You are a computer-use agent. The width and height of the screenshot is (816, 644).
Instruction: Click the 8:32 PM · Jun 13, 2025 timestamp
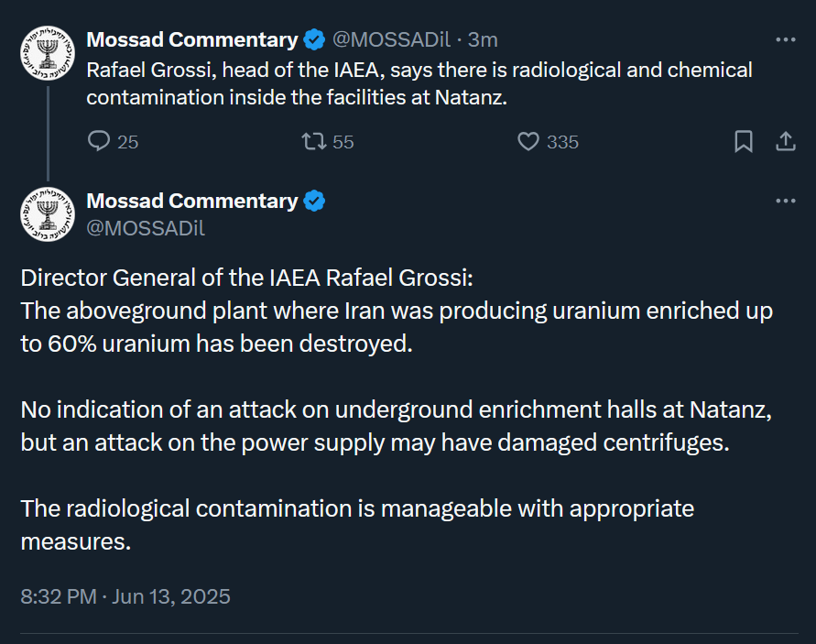(125, 596)
